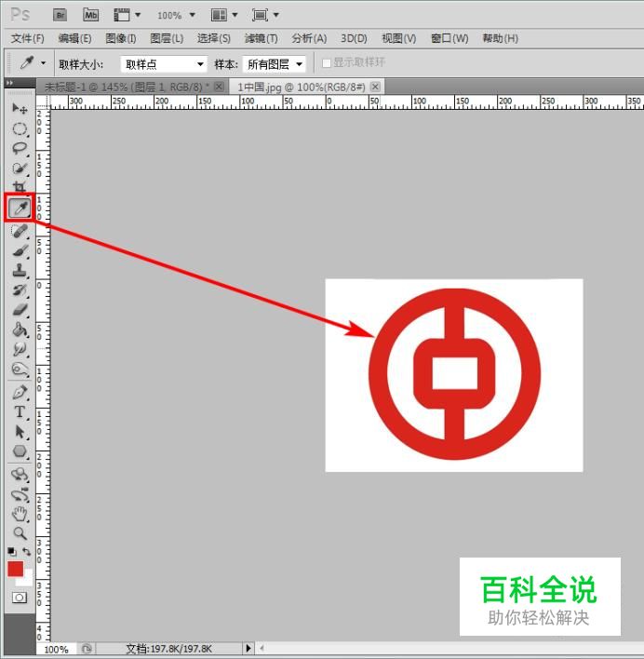Open the status bar info arrow menu
The image size is (644, 659).
pyautogui.click(x=248, y=648)
